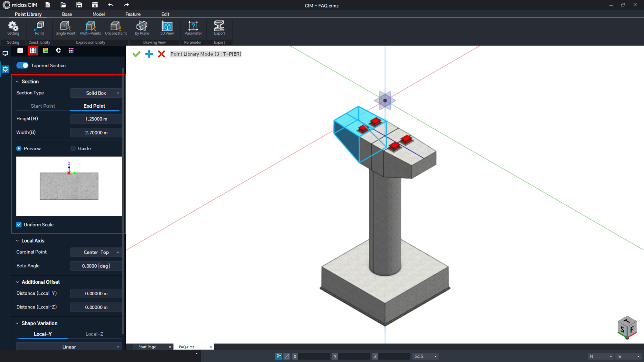Open the notes list panel icon
The height and width of the screenshot is (362, 644).
pyautogui.click(x=20, y=50)
